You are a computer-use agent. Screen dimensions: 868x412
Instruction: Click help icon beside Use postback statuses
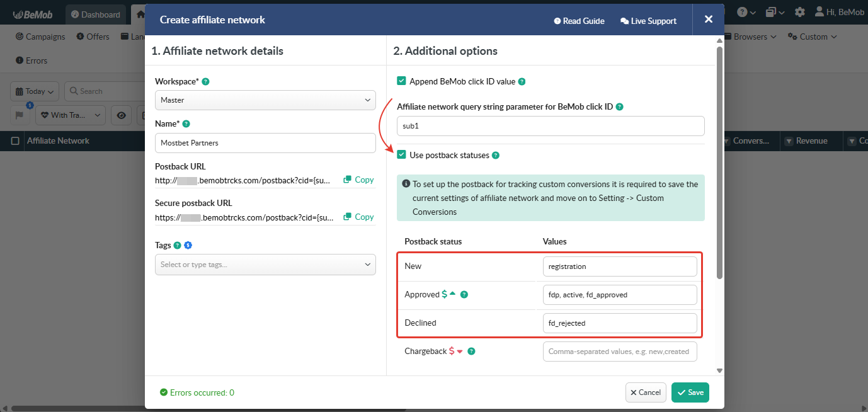pos(495,156)
